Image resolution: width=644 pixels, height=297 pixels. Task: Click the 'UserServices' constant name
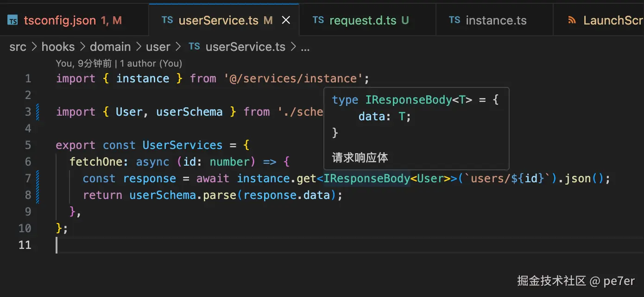(x=183, y=145)
